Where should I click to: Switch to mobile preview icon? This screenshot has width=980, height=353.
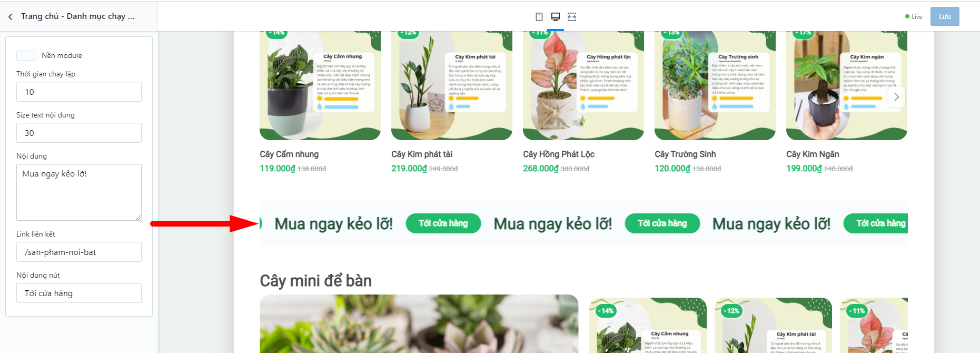pos(539,17)
